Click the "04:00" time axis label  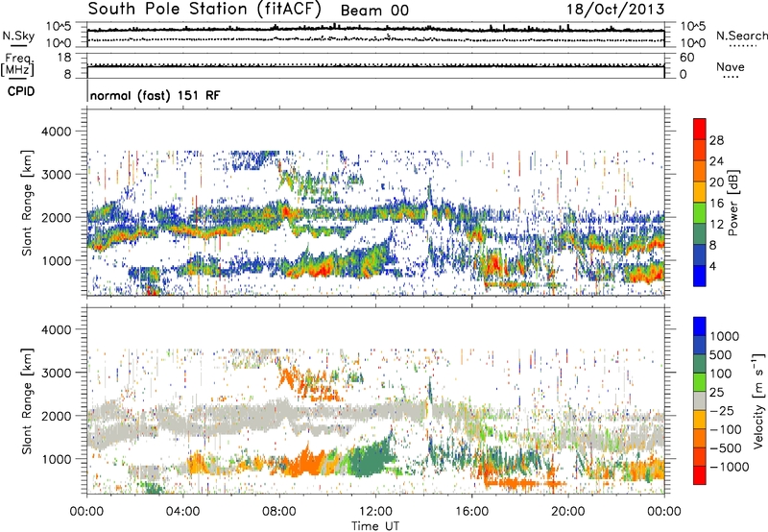point(182,512)
